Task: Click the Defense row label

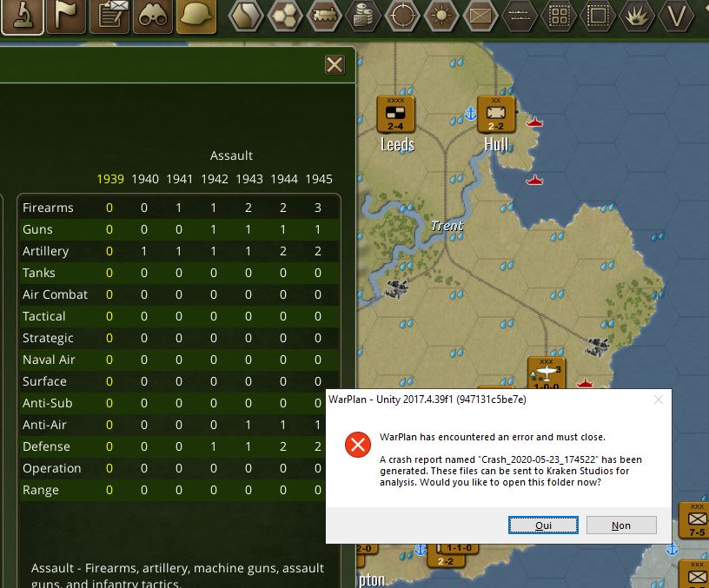Action: [x=46, y=446]
